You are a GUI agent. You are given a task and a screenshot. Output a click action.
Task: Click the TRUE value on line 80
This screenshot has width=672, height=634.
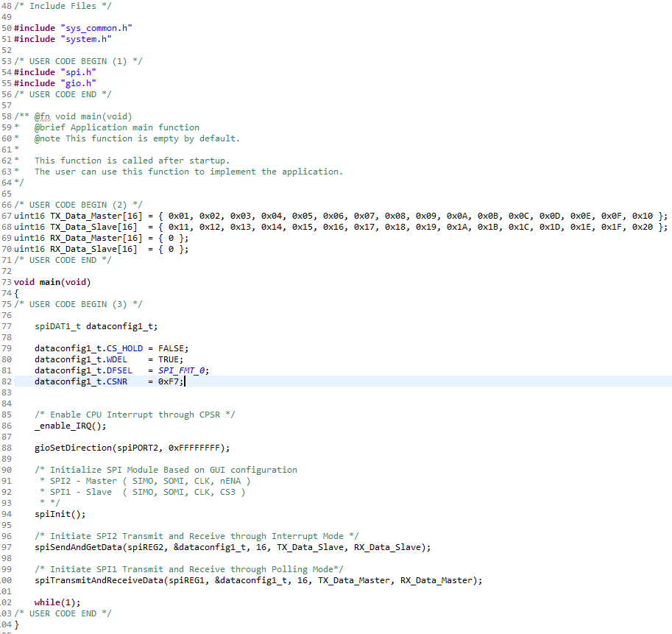(x=169, y=359)
